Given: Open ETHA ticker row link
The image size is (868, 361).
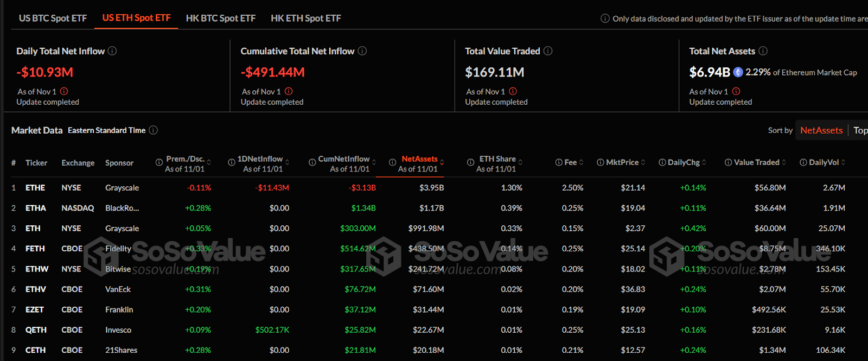Looking at the screenshot, I should [x=36, y=208].
